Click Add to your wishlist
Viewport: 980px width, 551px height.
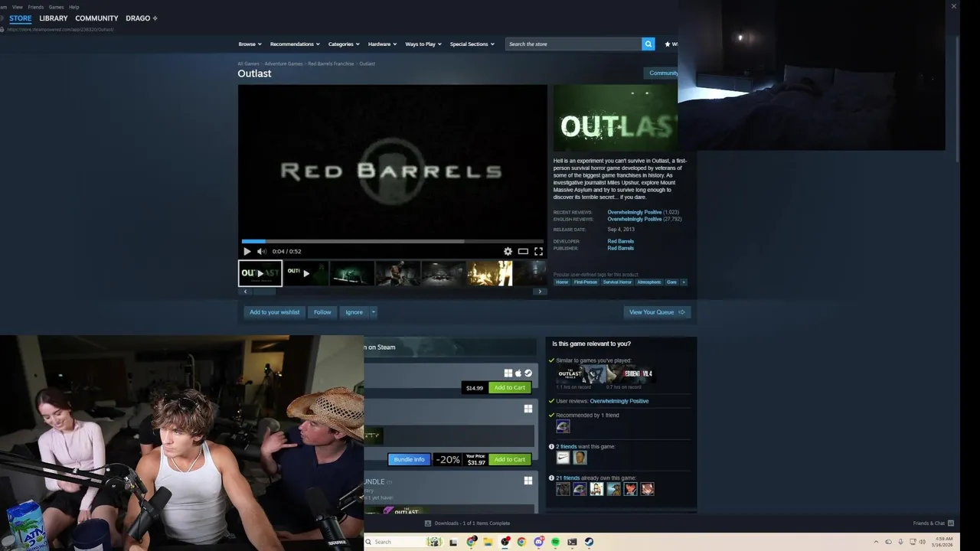coord(274,312)
